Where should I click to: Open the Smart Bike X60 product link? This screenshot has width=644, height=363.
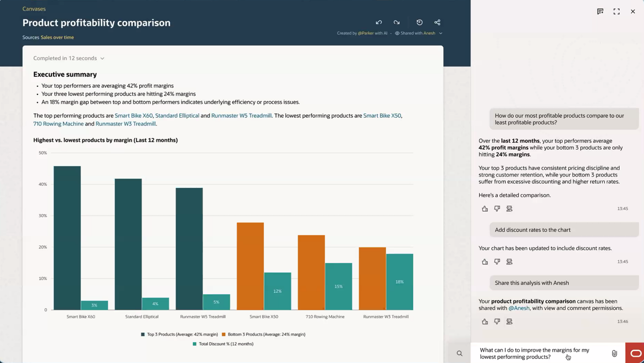click(134, 115)
